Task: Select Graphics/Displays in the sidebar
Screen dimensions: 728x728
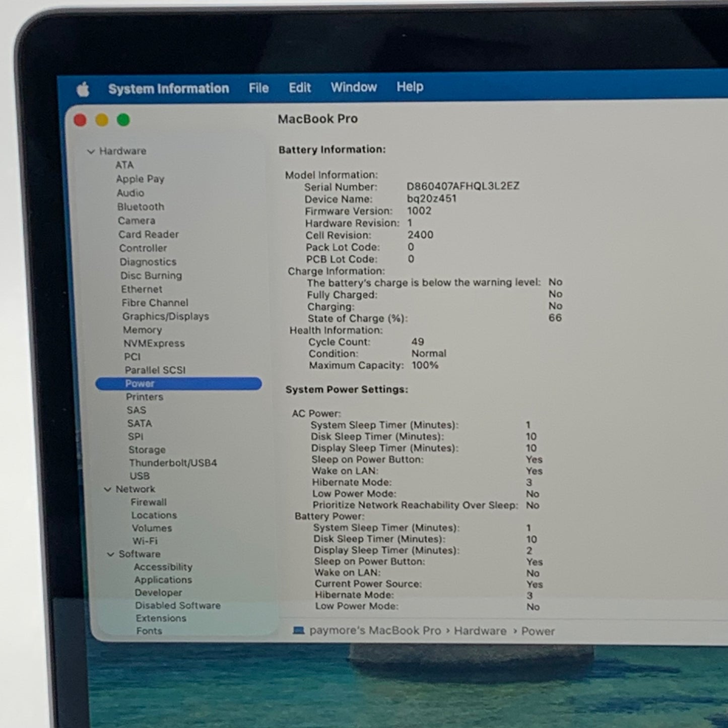Action: pos(166,316)
